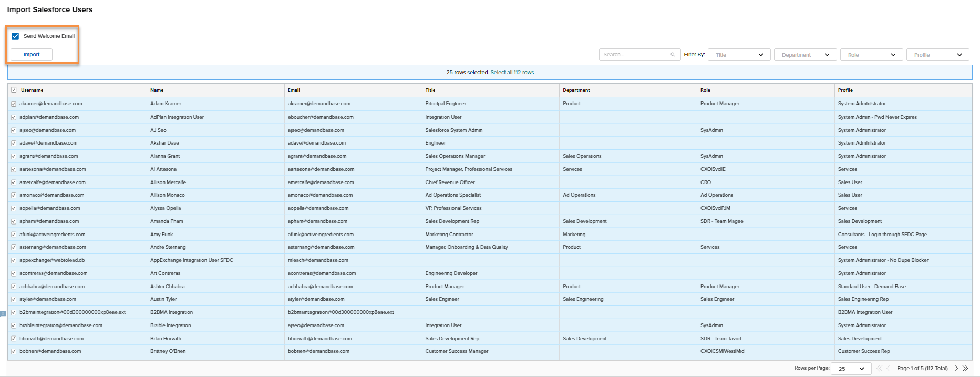Select the name cell Adam Kramer

166,104
